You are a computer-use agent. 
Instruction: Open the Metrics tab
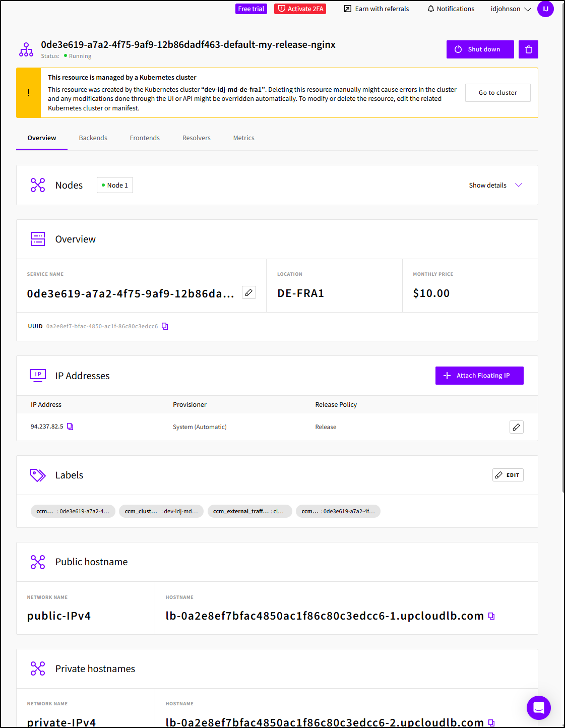point(243,138)
